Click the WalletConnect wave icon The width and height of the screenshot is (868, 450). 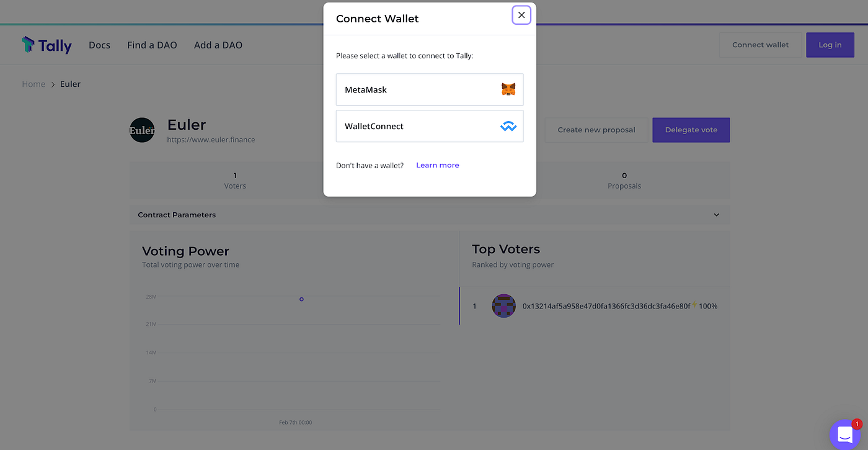pos(508,127)
